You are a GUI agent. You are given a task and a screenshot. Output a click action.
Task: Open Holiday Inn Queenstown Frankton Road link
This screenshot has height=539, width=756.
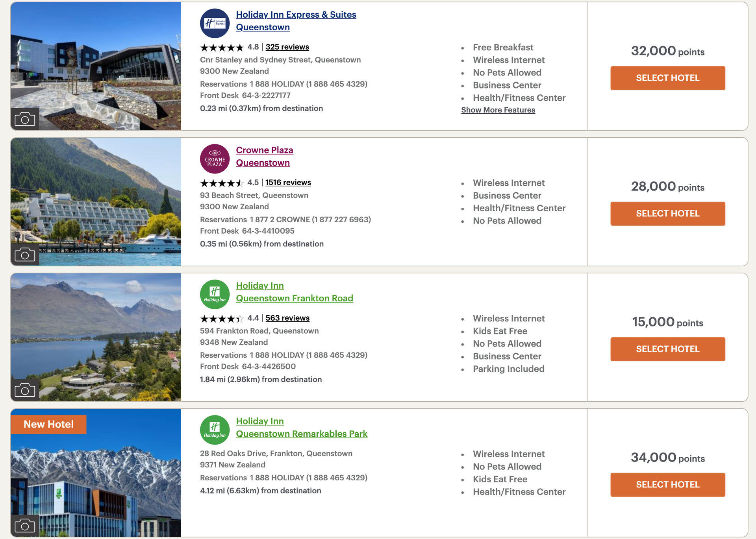pos(294,298)
